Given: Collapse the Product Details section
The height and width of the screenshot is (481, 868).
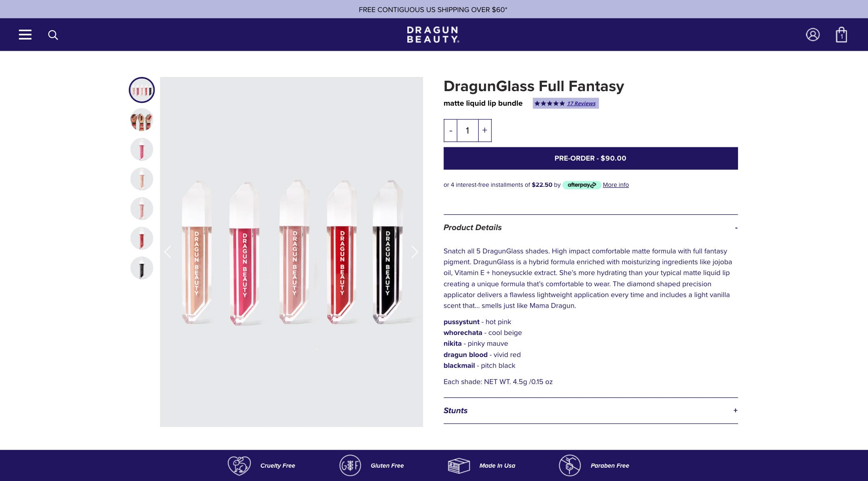Looking at the screenshot, I should click(736, 228).
